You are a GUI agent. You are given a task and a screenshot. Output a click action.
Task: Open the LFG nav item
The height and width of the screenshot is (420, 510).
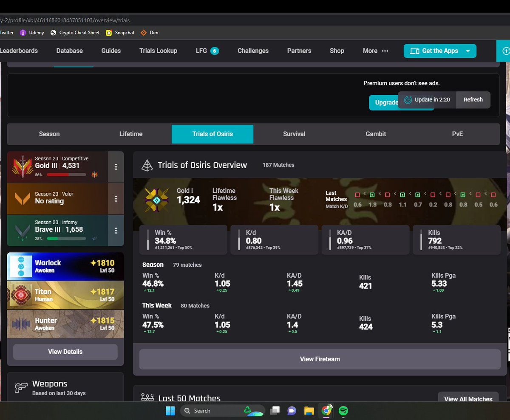[201, 51]
